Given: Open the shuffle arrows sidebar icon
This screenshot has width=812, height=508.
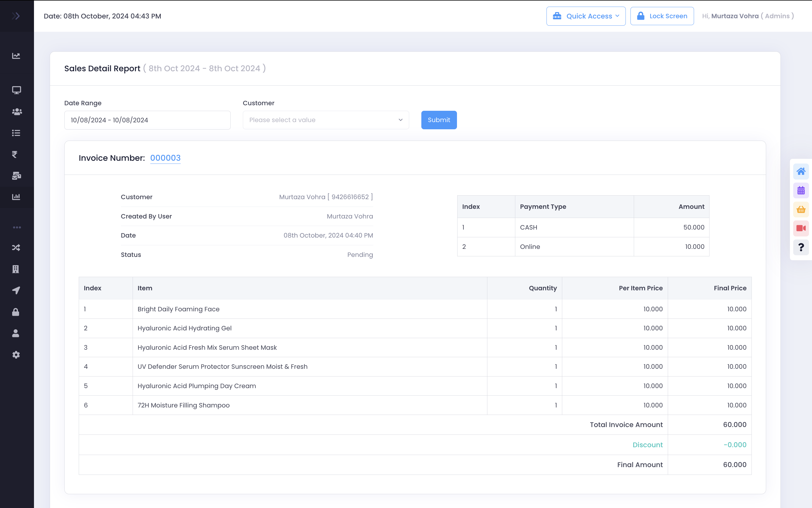Looking at the screenshot, I should (16, 248).
